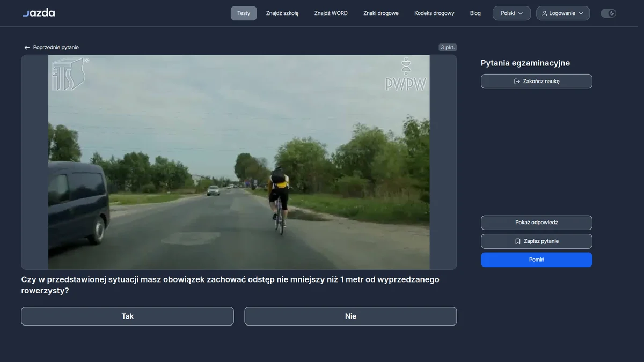Go to Znajdź szkołę page
The height and width of the screenshot is (362, 644).
pyautogui.click(x=282, y=13)
